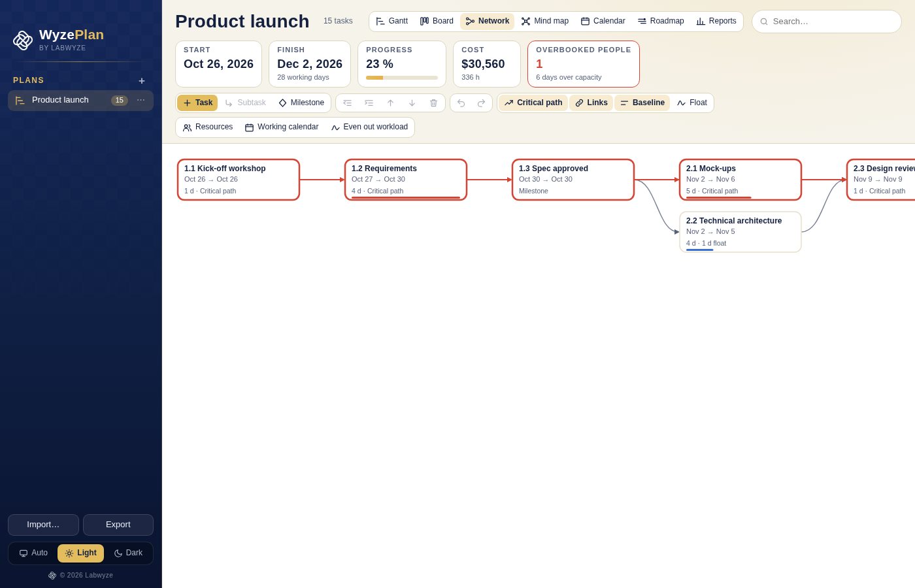Move task down with the down arrow
Screen dimensions: 915x588
[412, 103]
